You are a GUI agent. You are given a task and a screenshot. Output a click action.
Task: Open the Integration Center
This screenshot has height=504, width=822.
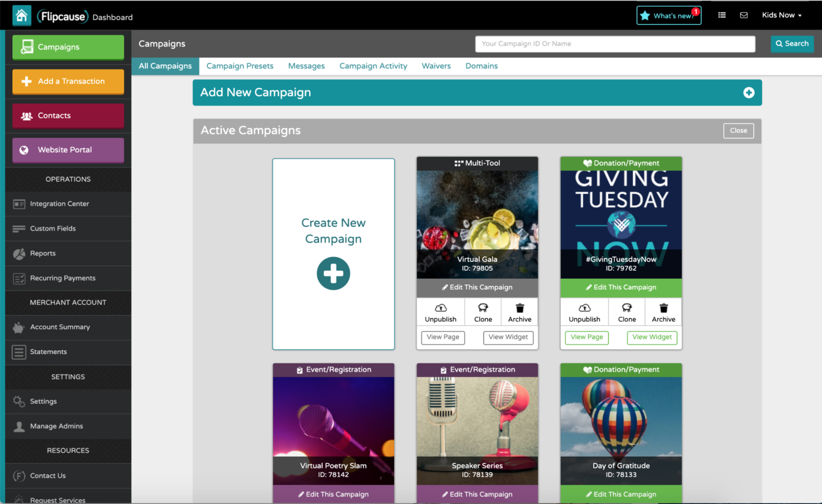point(59,204)
